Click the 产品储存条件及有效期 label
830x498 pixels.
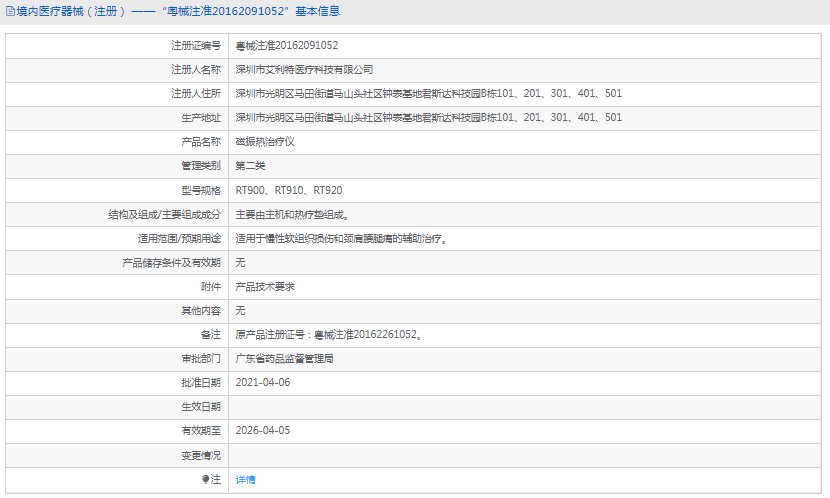point(171,262)
